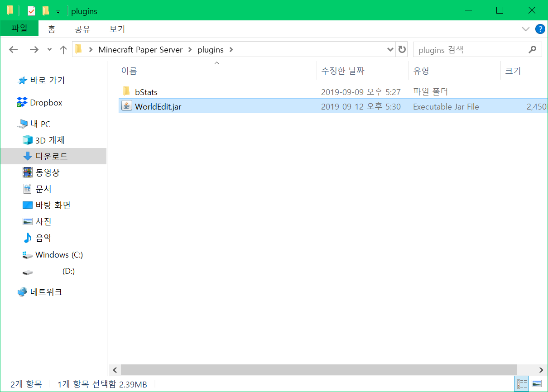Open the File (파일) ribbon tab
Image resolution: width=548 pixels, height=392 pixels.
19,29
